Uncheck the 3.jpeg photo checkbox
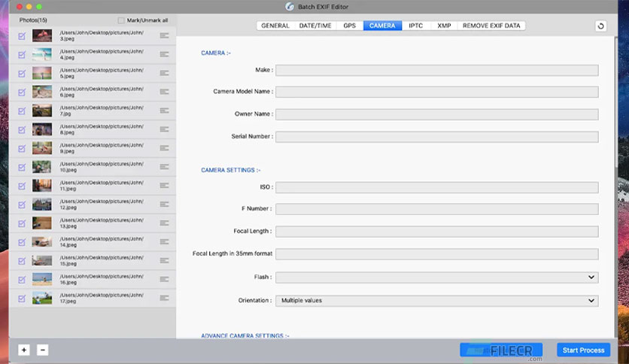 22,36
